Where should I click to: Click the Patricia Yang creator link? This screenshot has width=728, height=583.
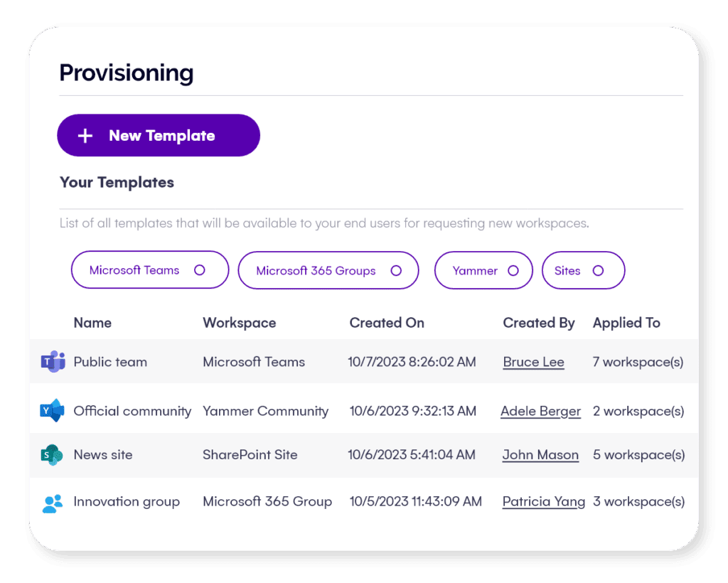543,502
